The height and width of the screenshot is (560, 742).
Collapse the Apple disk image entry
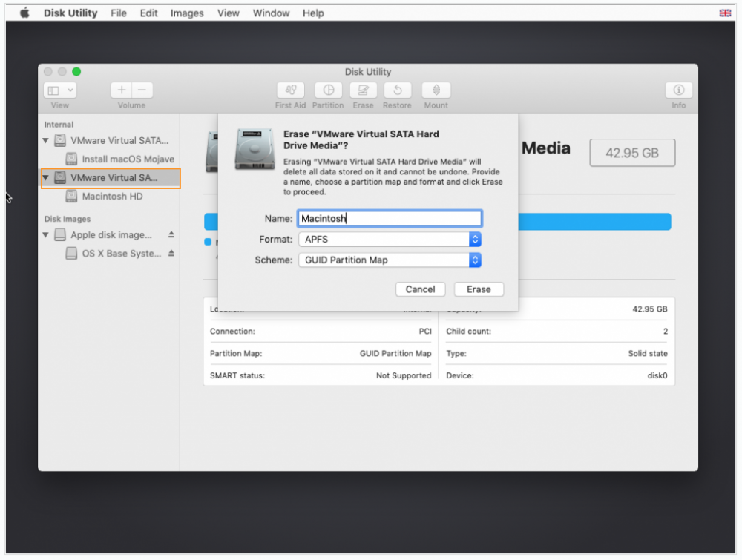tap(46, 234)
